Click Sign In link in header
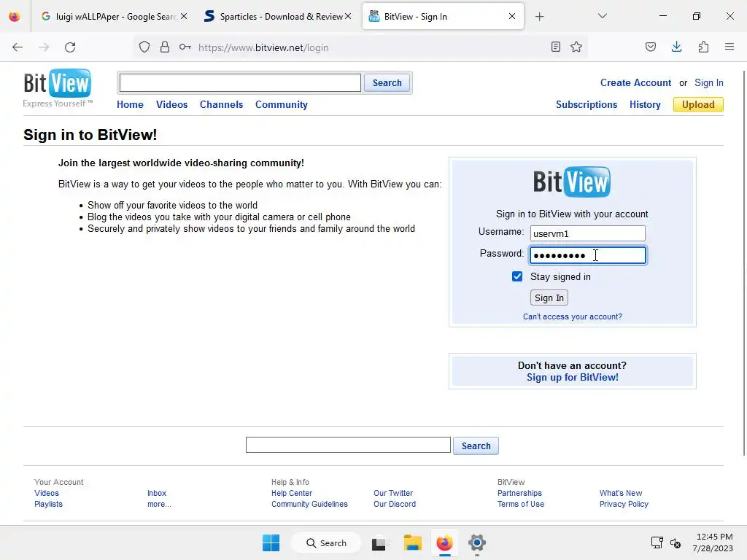 click(x=709, y=83)
